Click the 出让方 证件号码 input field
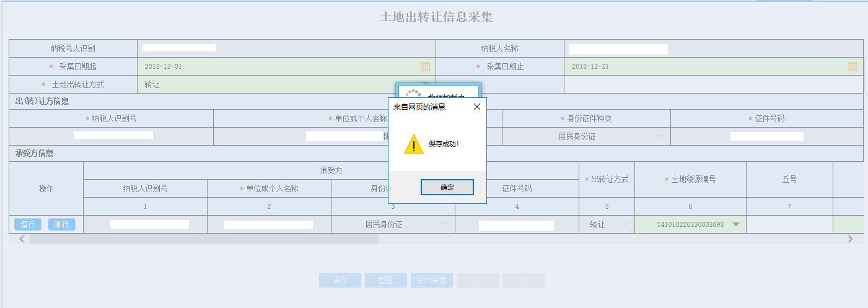 (x=767, y=136)
